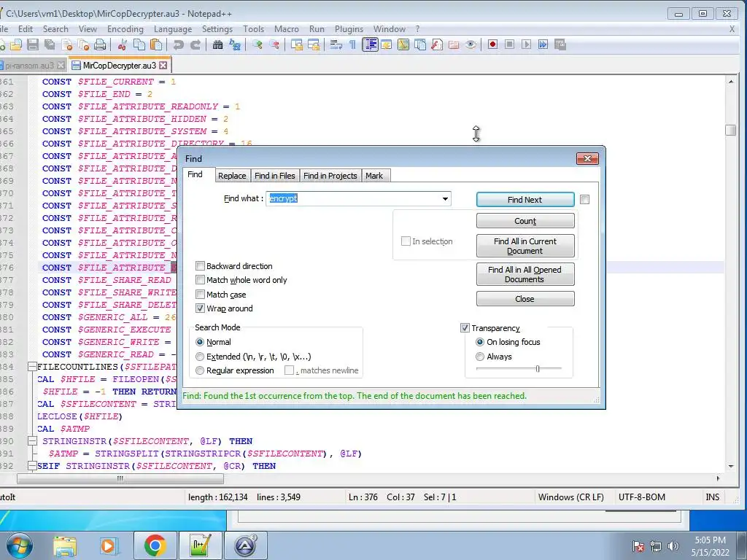This screenshot has height=560, width=747.
Task: Toggle the Indent Guide toolbar icon
Action: pyautogui.click(x=370, y=44)
